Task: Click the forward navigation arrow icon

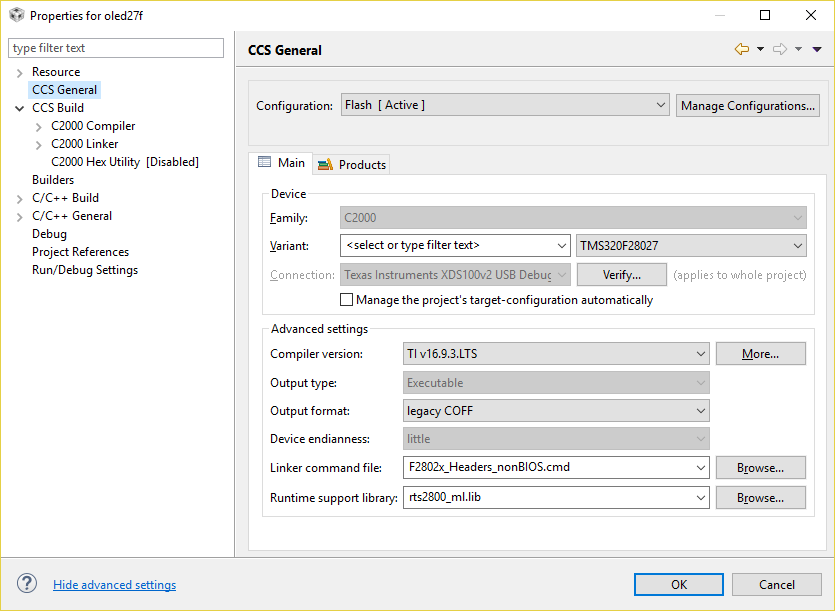Action: click(x=780, y=49)
